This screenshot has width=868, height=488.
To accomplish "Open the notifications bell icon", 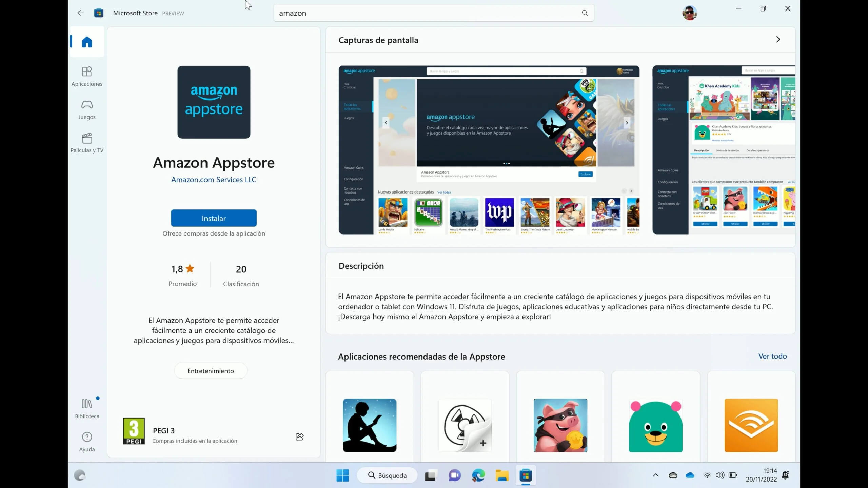I will click(786, 475).
